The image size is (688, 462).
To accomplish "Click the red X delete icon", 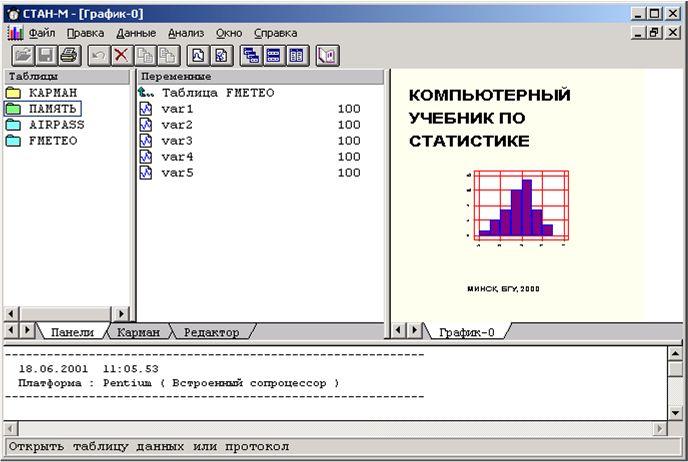I will pyautogui.click(x=121, y=56).
